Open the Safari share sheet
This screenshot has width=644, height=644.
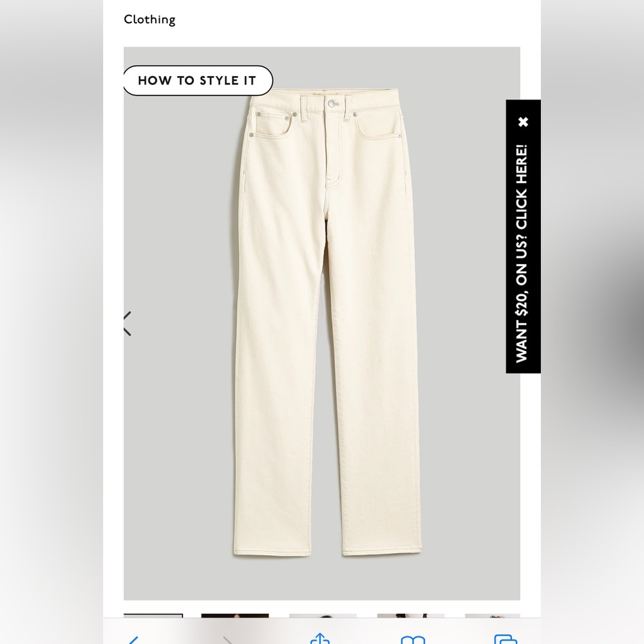pyautogui.click(x=320, y=638)
